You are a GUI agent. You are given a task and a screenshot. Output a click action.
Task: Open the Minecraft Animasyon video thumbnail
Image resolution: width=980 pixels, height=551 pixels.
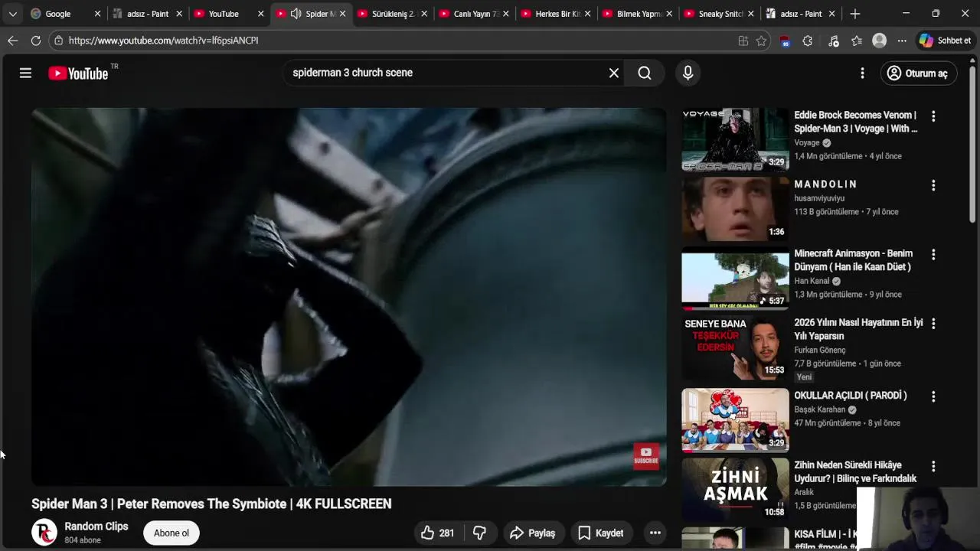pos(735,279)
